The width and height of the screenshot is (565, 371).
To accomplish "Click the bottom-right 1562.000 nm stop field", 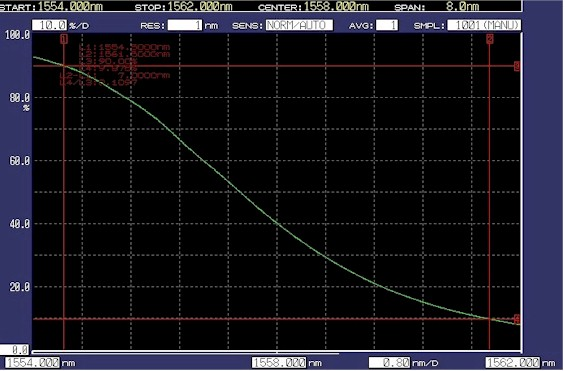I will [x=512, y=362].
